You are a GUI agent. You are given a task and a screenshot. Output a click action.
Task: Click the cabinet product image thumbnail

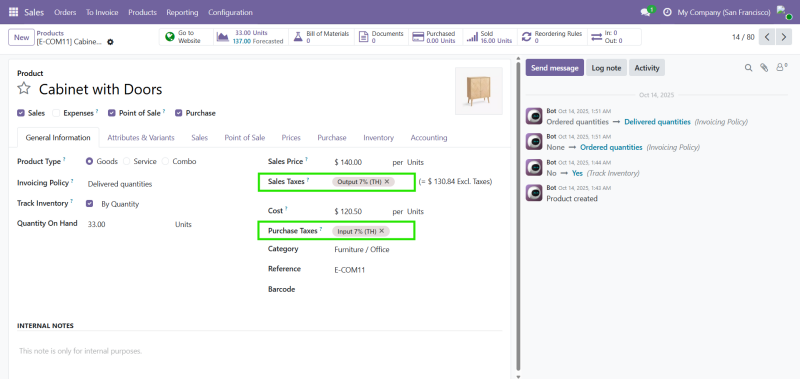point(479,91)
